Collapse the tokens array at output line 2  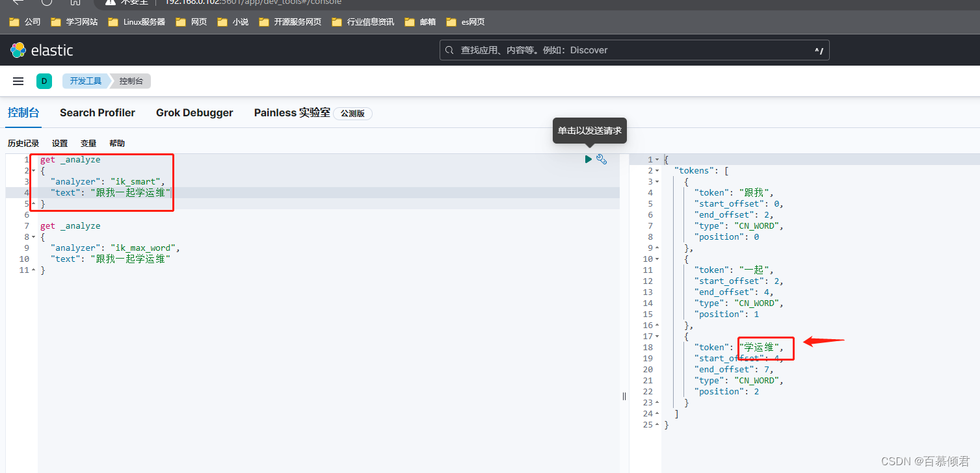[657, 171]
